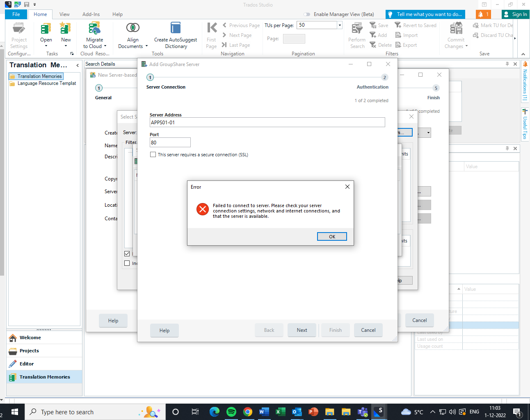Switch to the Add-Ins ribbon tab
This screenshot has width=530, height=420.
coord(91,14)
